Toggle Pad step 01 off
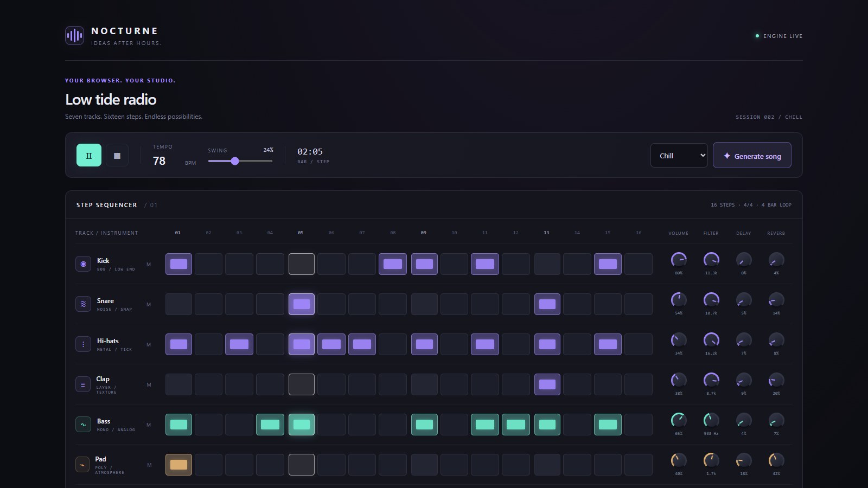 pos(178,465)
